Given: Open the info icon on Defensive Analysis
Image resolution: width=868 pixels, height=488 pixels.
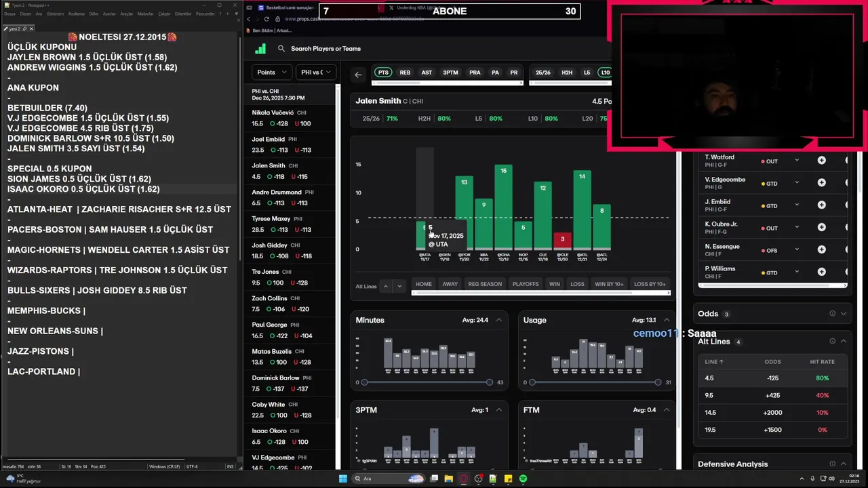Looking at the screenshot, I should [x=832, y=464].
